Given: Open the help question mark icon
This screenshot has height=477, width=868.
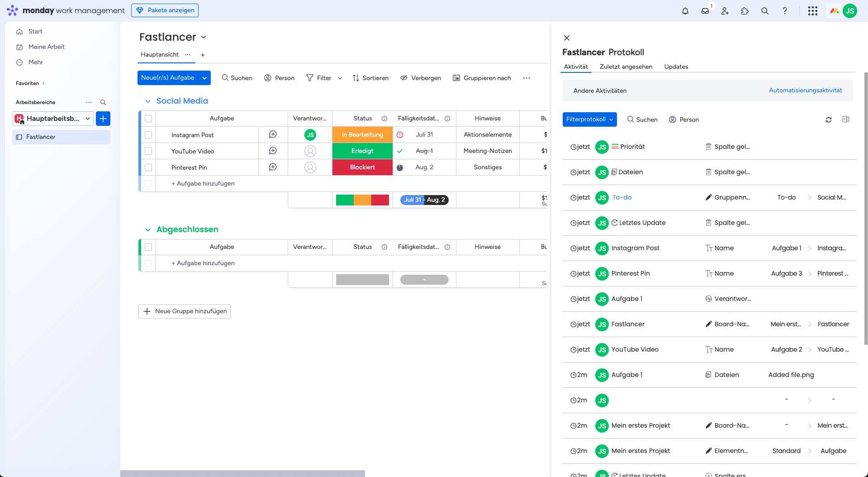Looking at the screenshot, I should pyautogui.click(x=785, y=11).
